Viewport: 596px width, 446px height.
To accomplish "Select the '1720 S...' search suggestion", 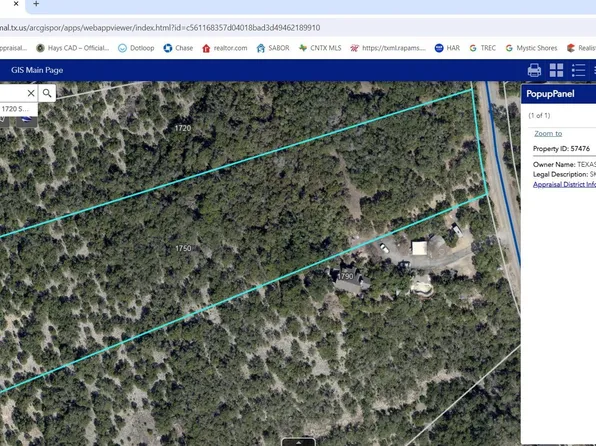I will (x=18, y=109).
